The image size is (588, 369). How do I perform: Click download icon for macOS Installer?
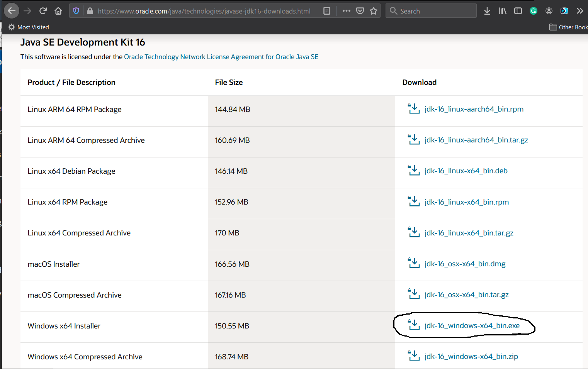(x=414, y=263)
